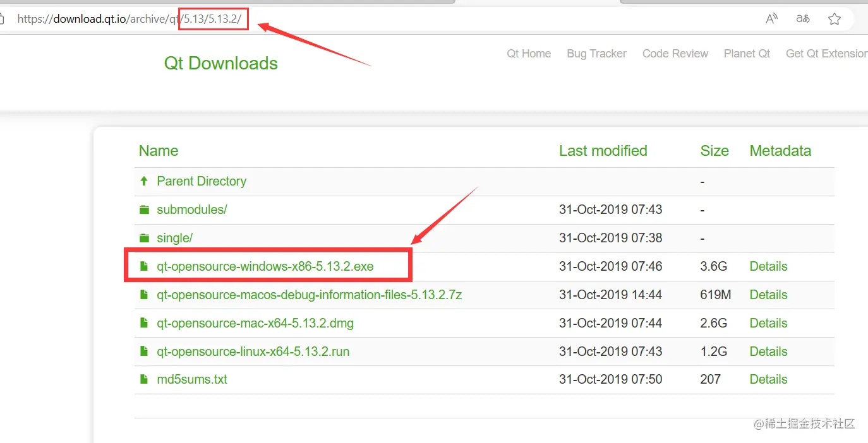Download qt-opensource-linux-x64-5.13.2.run
868x443 pixels.
coord(253,351)
